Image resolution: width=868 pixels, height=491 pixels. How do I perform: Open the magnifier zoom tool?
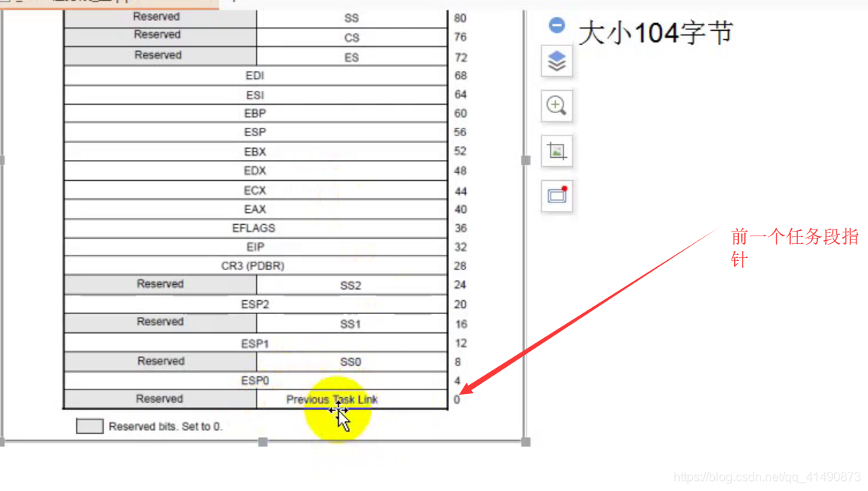[x=556, y=106]
